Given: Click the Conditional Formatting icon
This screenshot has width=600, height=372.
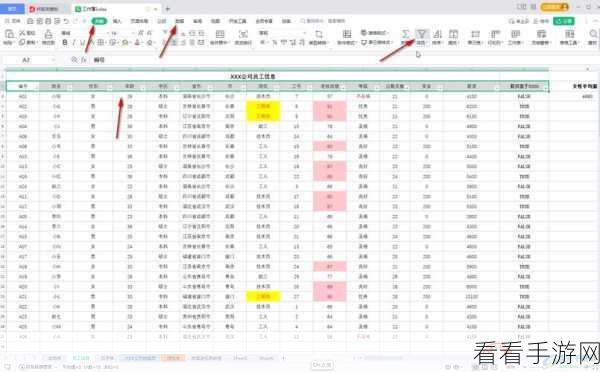Looking at the screenshot, I should click(347, 34).
